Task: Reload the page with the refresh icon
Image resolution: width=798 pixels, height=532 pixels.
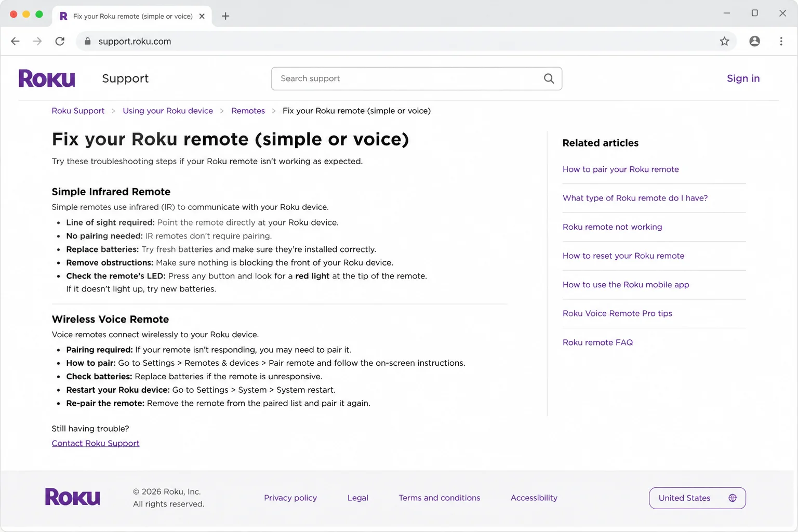Action: point(60,41)
